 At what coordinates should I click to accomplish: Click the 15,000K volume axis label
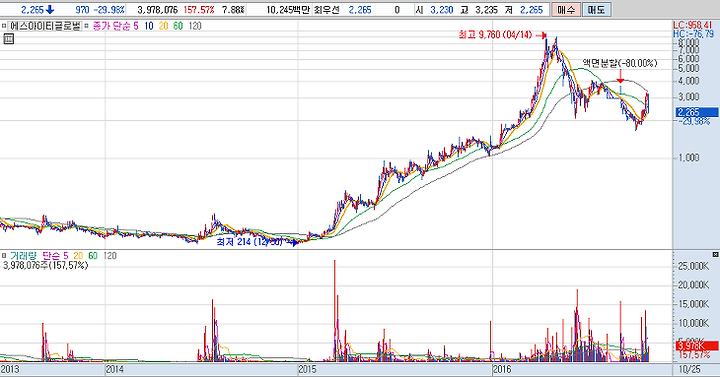click(x=693, y=304)
